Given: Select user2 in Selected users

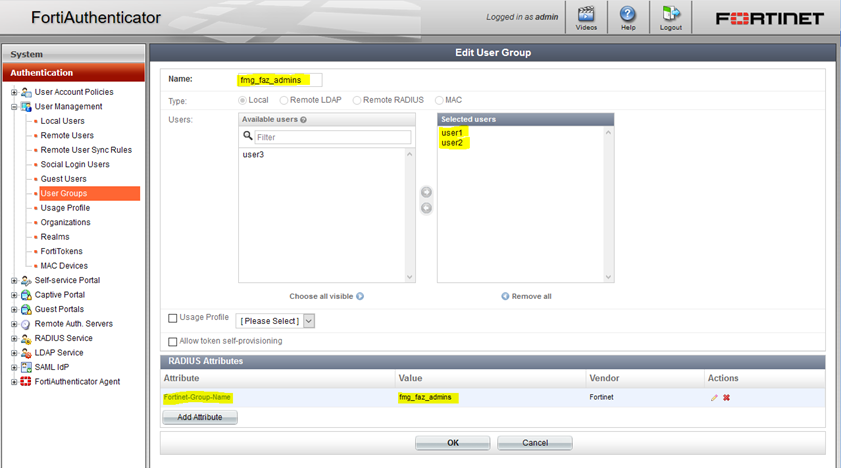Looking at the screenshot, I should coord(452,143).
